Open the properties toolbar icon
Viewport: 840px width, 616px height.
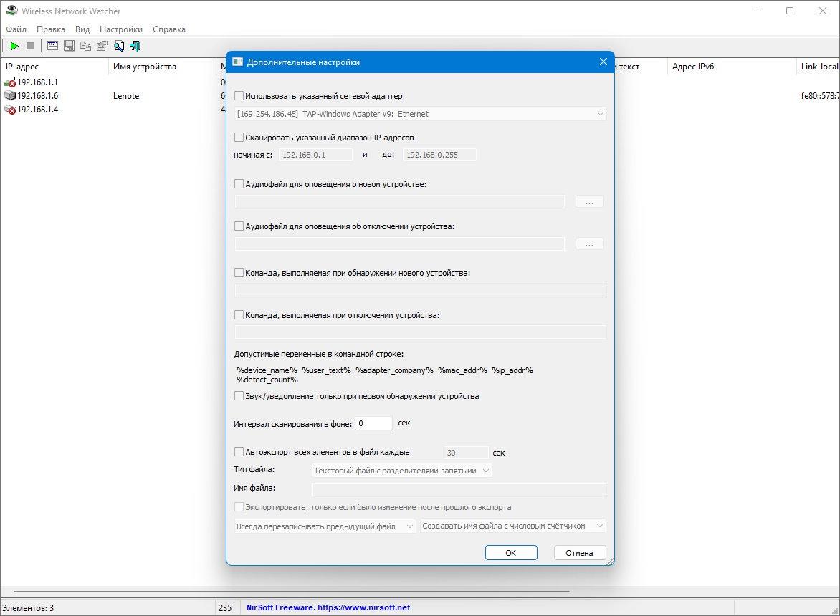click(102, 46)
